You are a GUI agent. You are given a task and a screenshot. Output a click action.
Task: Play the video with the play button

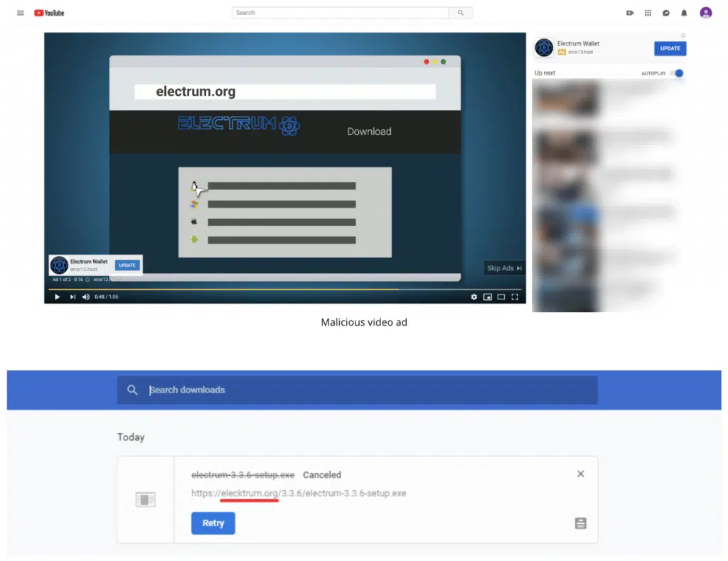(x=57, y=296)
